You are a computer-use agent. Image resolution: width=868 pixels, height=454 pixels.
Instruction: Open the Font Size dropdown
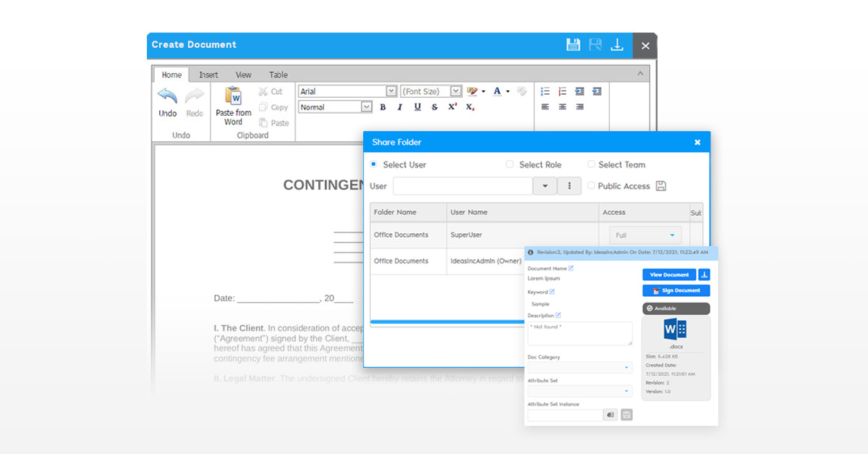456,91
